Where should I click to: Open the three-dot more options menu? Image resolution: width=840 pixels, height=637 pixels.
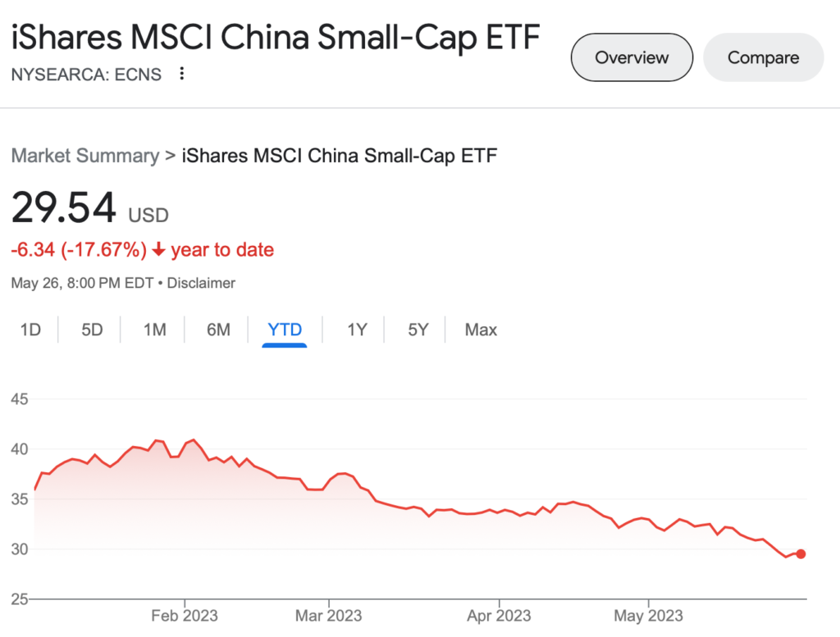(182, 73)
